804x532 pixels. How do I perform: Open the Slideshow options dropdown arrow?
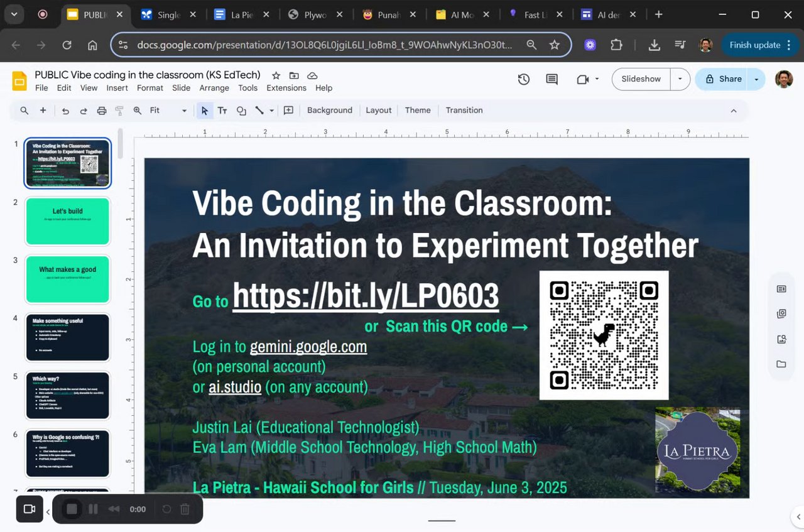(x=680, y=79)
